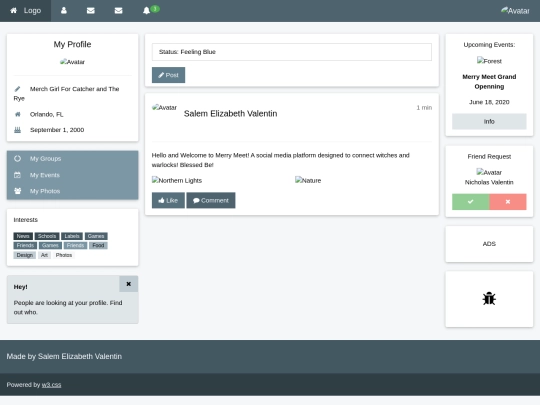Accept the friend request with the green checkmark
Viewport: 540px width, 405px height.
(470, 202)
